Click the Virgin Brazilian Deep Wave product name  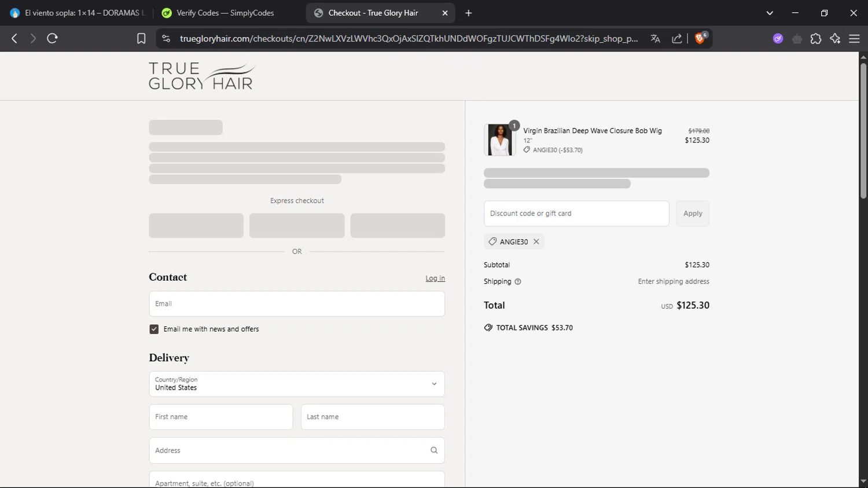[x=593, y=131]
